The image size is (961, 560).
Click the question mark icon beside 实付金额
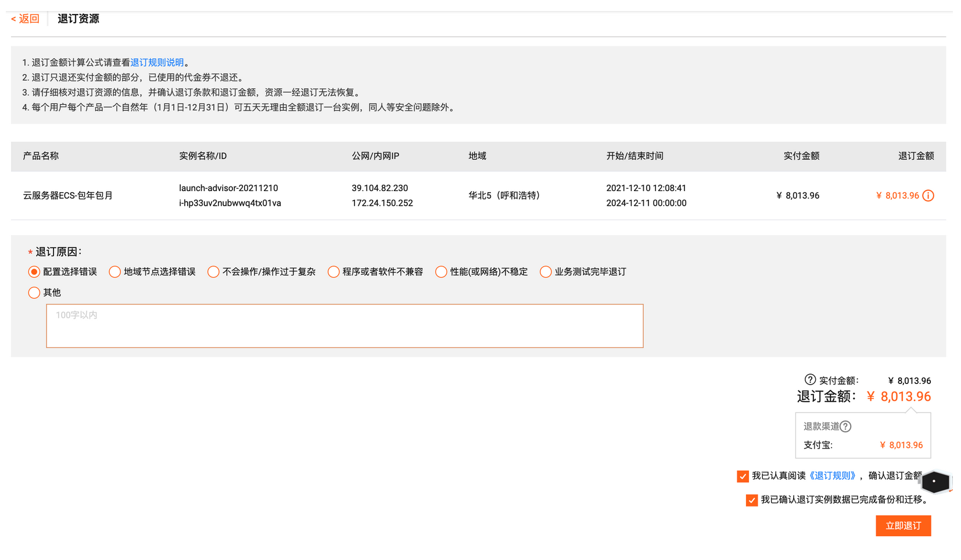click(x=810, y=380)
